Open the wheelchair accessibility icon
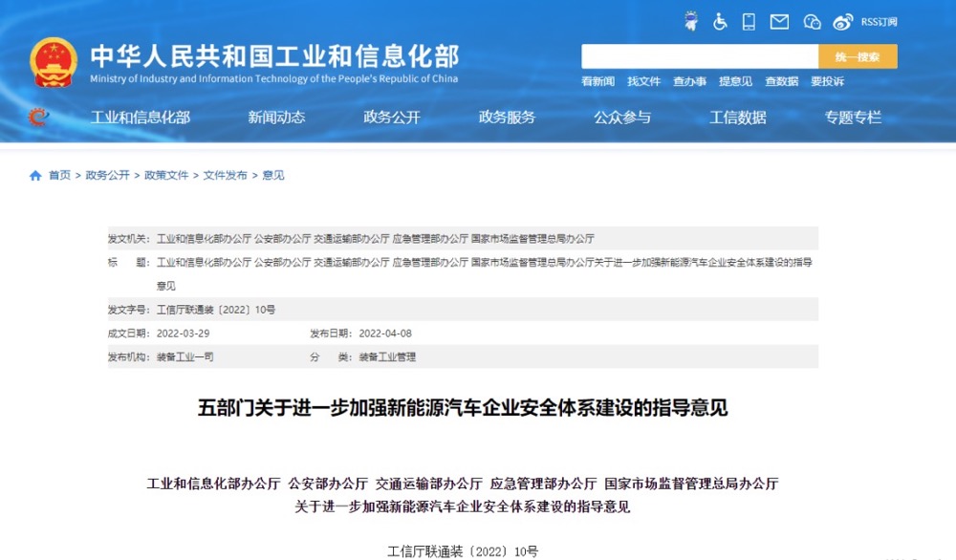 pos(720,21)
